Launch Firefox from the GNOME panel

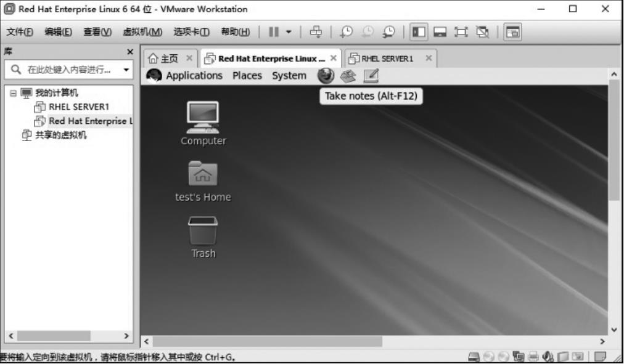tap(326, 76)
